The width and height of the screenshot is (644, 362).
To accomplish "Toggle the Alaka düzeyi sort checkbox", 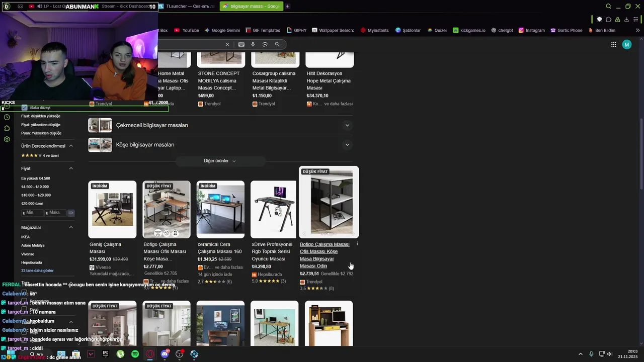I will point(24,108).
